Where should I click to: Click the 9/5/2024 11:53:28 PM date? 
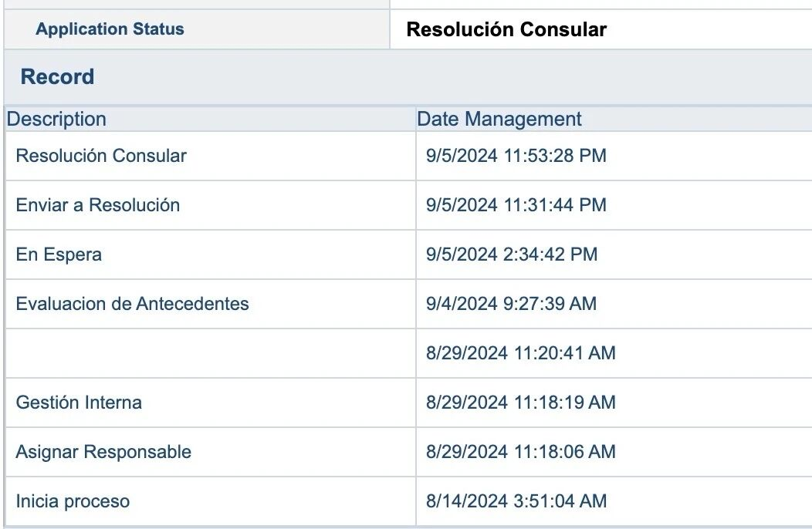tap(516, 156)
